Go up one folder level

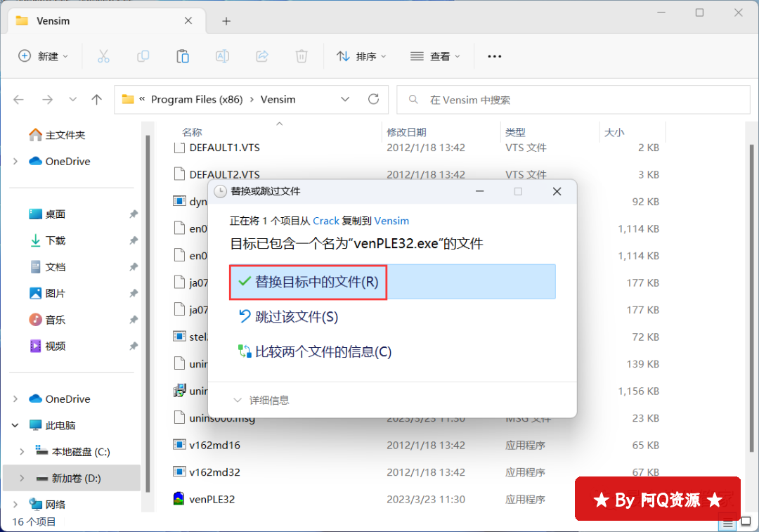coord(97,100)
